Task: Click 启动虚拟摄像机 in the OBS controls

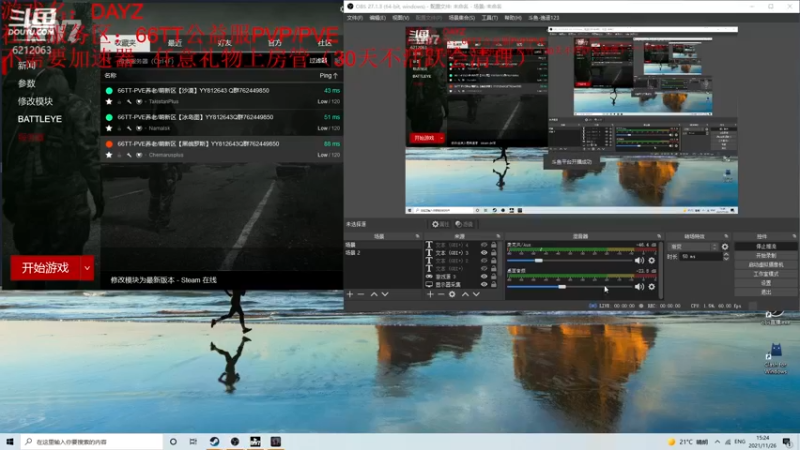Action: pyautogui.click(x=765, y=265)
